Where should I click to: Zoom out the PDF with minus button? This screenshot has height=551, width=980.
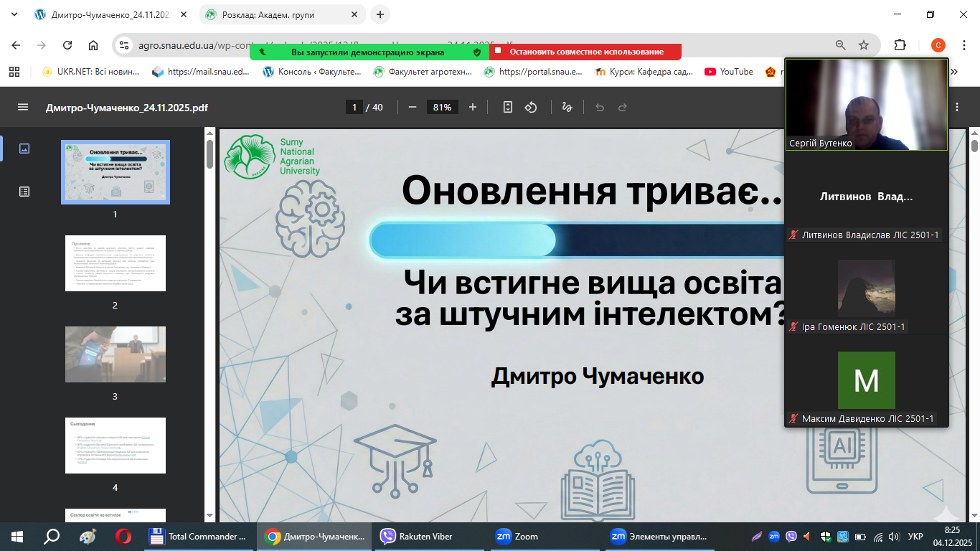413,107
